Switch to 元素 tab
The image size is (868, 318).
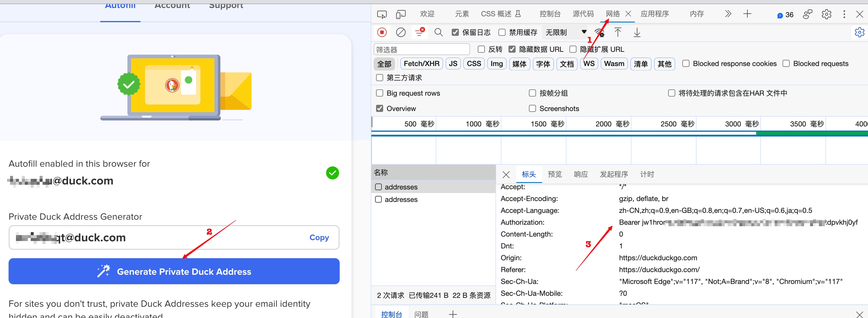coord(461,14)
